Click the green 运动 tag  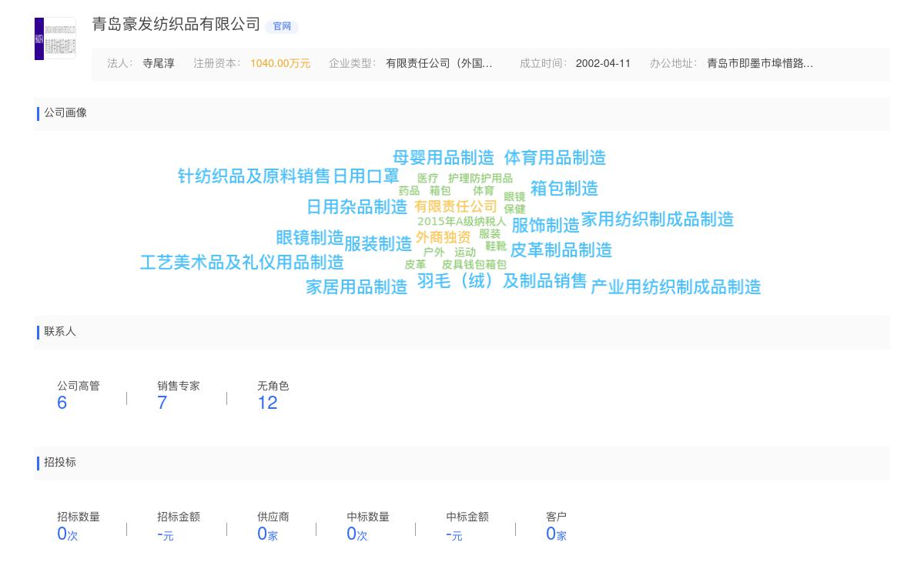tap(465, 253)
